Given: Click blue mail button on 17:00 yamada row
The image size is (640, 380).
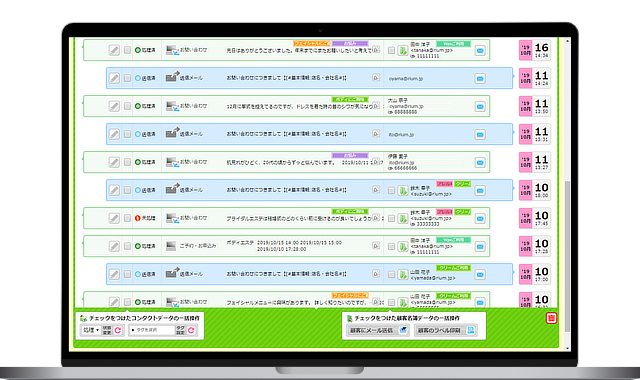Looking at the screenshot, I should (x=480, y=275).
